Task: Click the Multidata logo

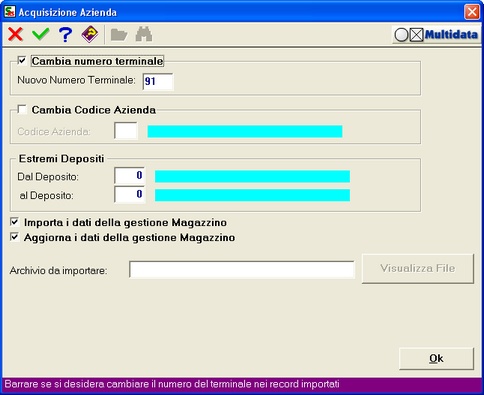Action: click(436, 35)
